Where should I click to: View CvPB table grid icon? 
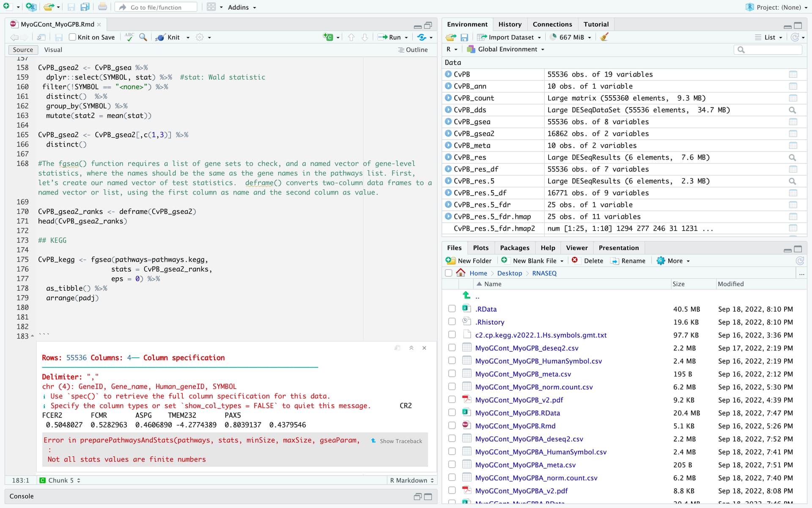(x=793, y=75)
